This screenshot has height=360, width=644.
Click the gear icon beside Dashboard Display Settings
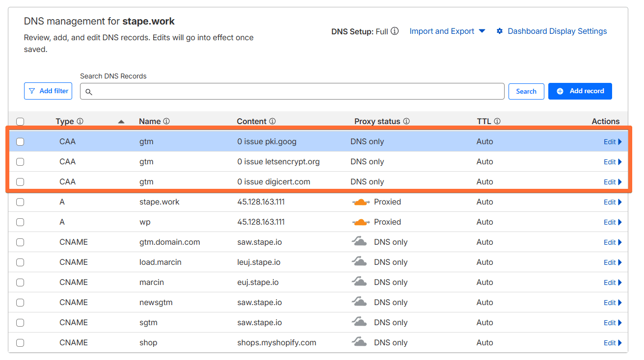500,31
